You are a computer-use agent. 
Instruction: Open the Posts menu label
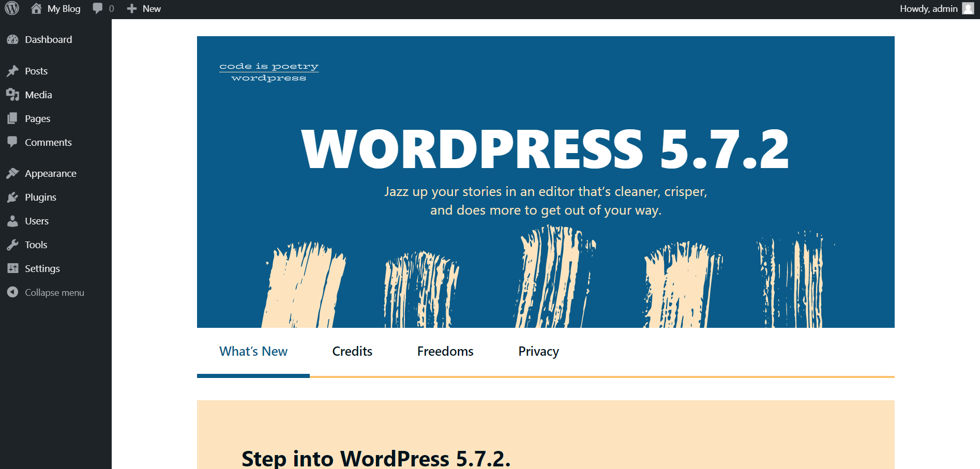36,71
